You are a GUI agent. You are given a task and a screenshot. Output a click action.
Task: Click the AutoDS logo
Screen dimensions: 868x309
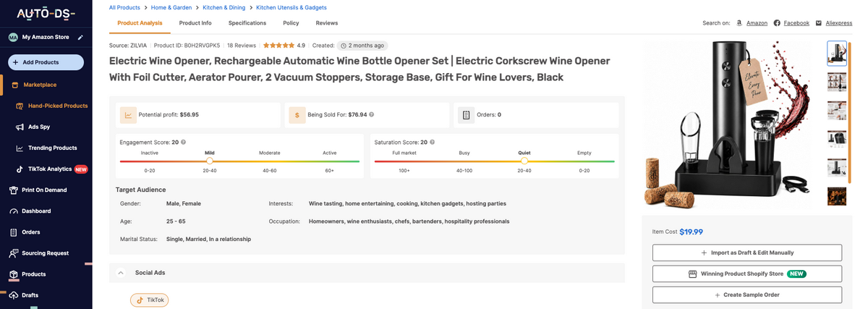(46, 14)
